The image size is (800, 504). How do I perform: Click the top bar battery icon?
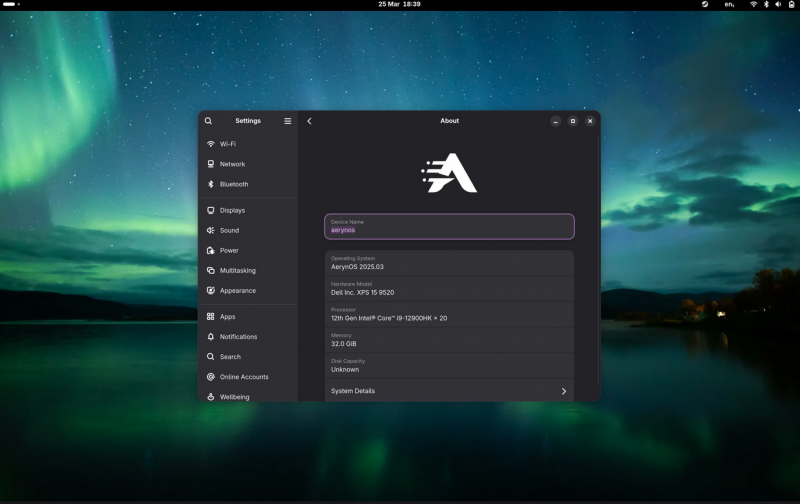point(791,4)
